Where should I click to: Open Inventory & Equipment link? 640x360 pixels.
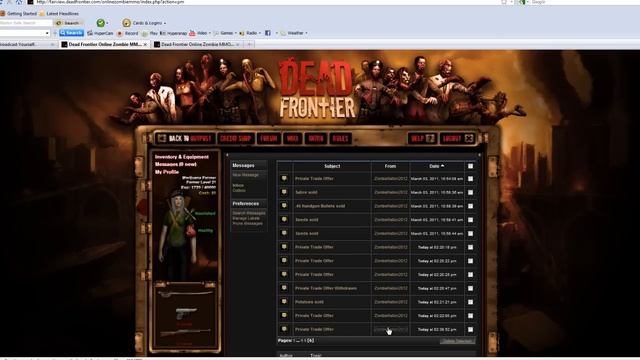[x=182, y=157]
